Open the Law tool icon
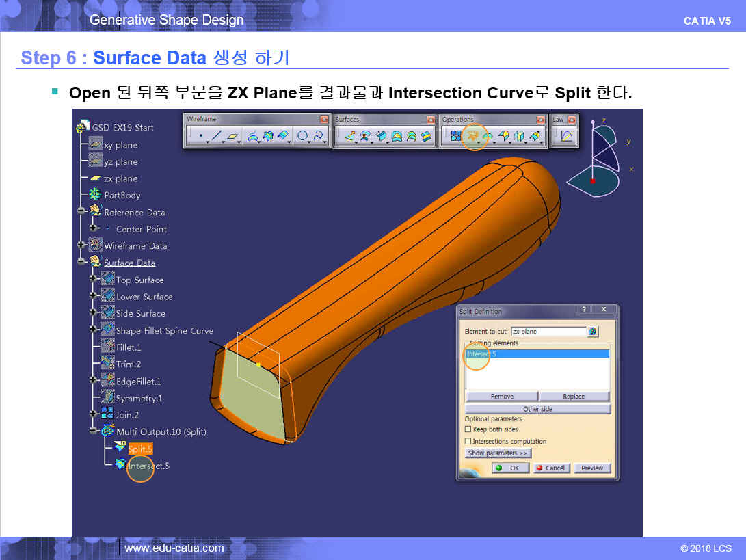 click(566, 136)
